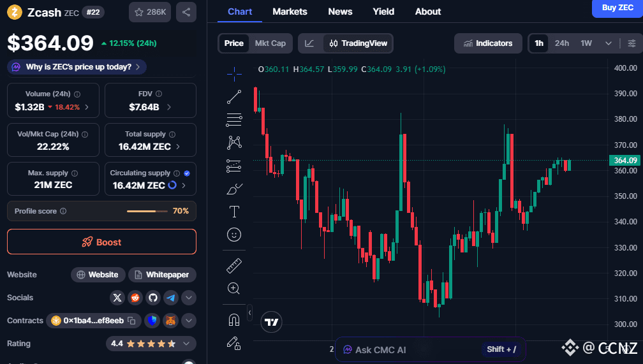Add token via the Trust Wallet shield icon
Screen dimensions: 643x364
click(152, 321)
